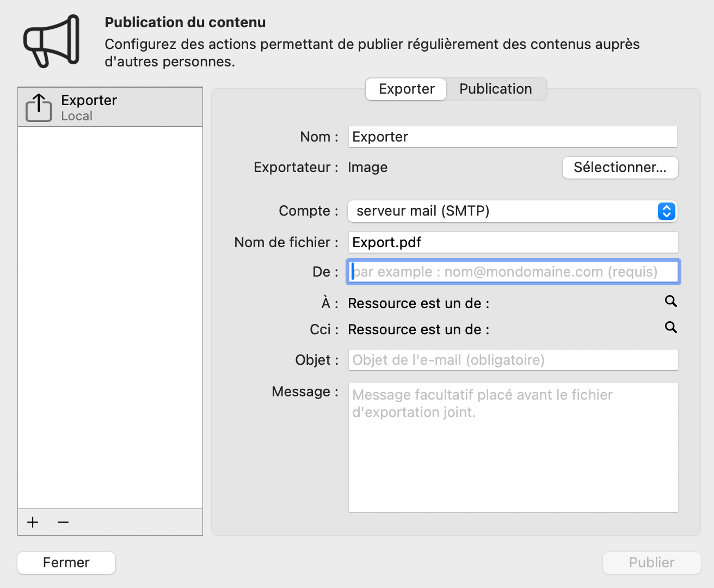Screen dimensions: 714x588
Task: Remove selected action with minus button
Action: [x=63, y=522]
